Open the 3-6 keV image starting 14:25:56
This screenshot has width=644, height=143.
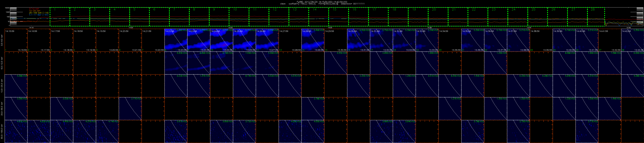[245, 40]
